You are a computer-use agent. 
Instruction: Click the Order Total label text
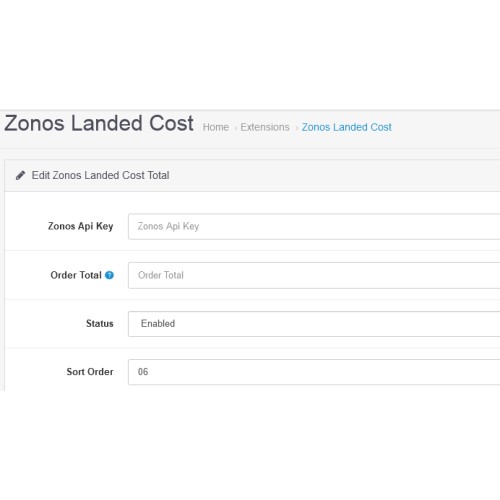76,275
